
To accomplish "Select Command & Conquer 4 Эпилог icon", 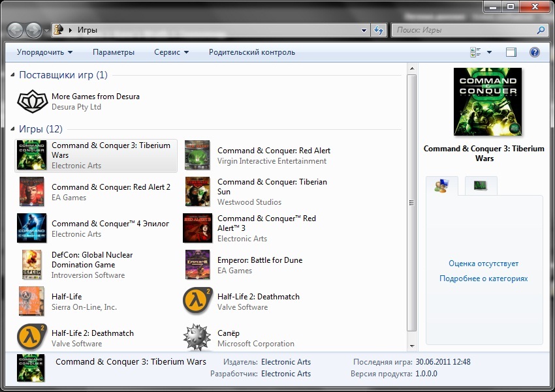I will tap(31, 228).
